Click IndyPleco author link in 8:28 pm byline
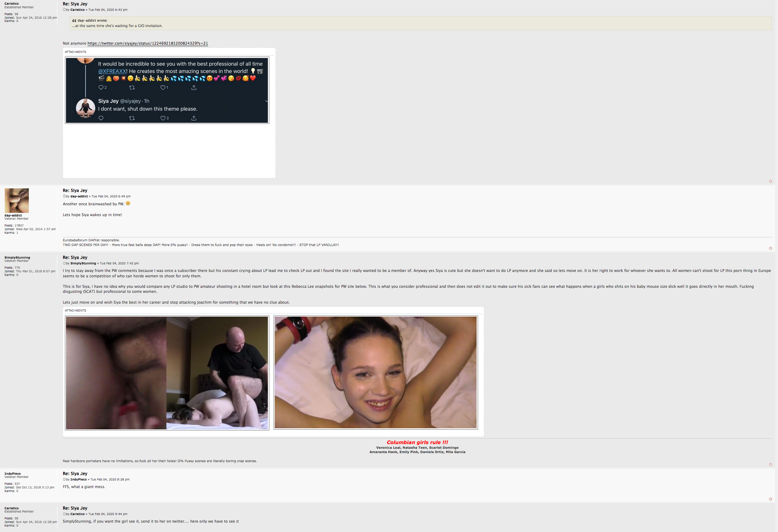Viewport: 778px width, 532px height. click(78, 479)
